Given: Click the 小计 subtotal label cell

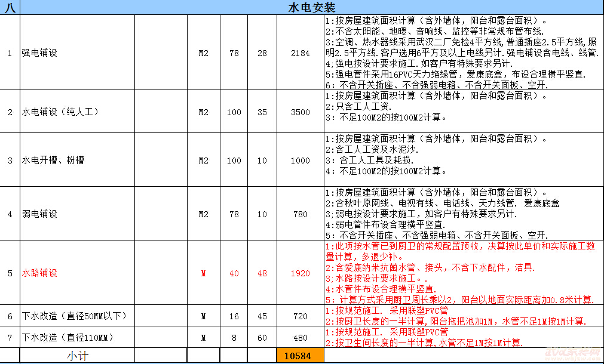Looking at the screenshot, I should (78, 356).
